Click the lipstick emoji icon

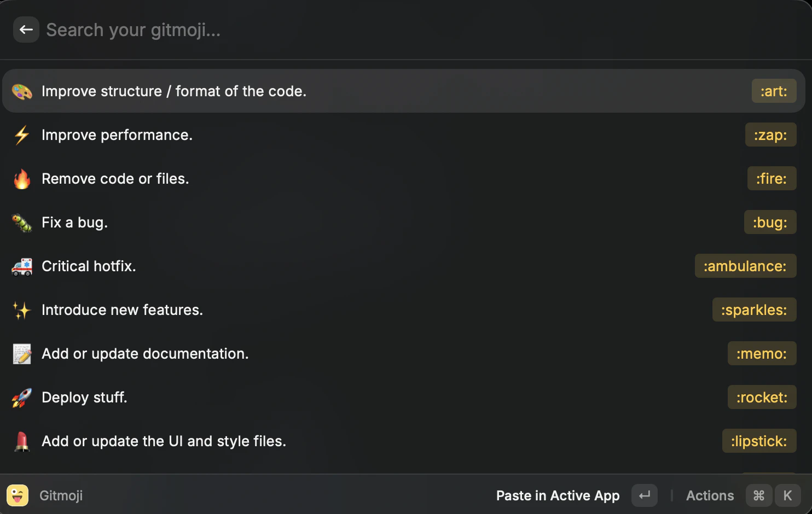(x=22, y=441)
